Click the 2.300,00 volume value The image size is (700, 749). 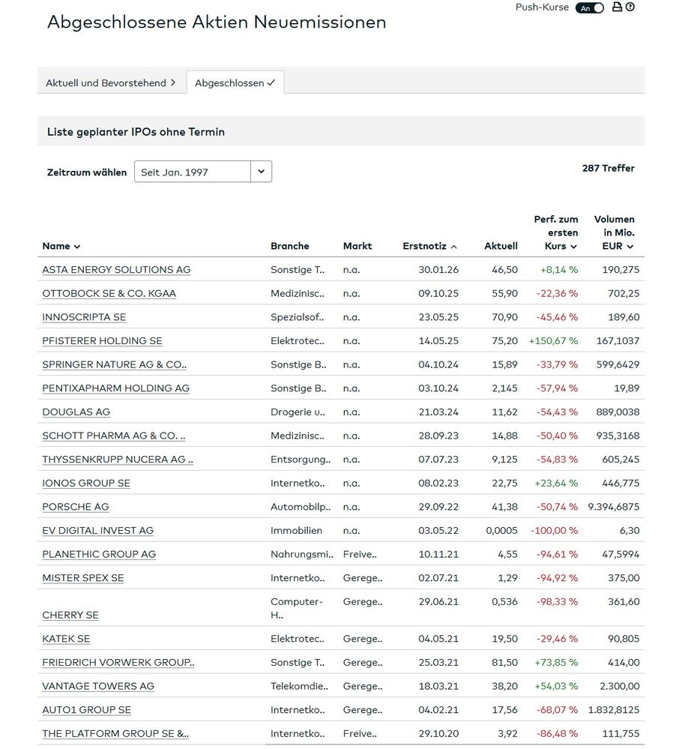click(x=620, y=687)
